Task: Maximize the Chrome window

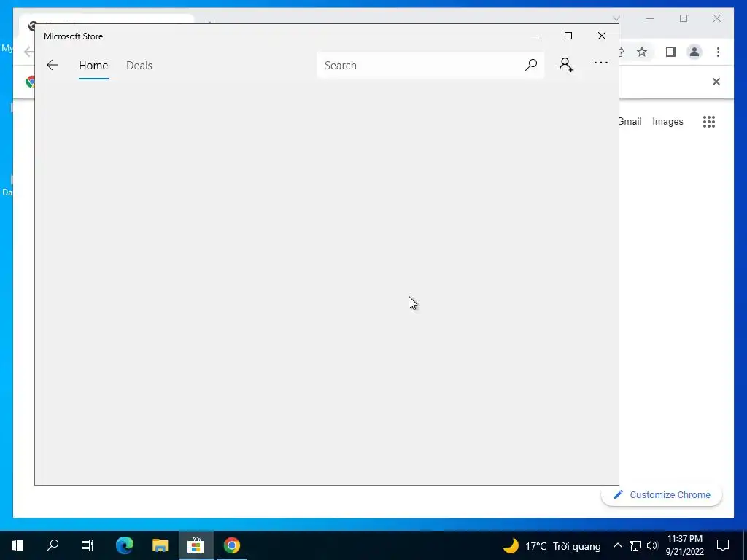Action: coord(683,18)
